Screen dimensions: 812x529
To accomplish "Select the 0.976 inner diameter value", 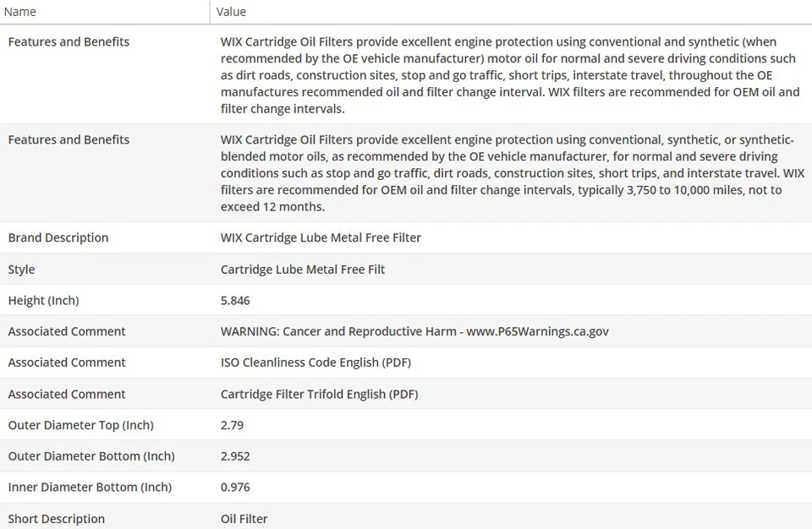I will (235, 487).
